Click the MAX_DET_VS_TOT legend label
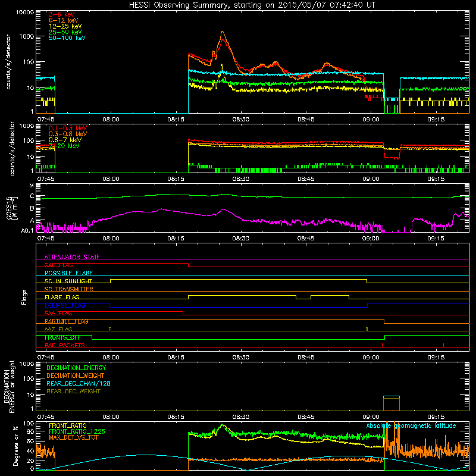 click(74, 437)
